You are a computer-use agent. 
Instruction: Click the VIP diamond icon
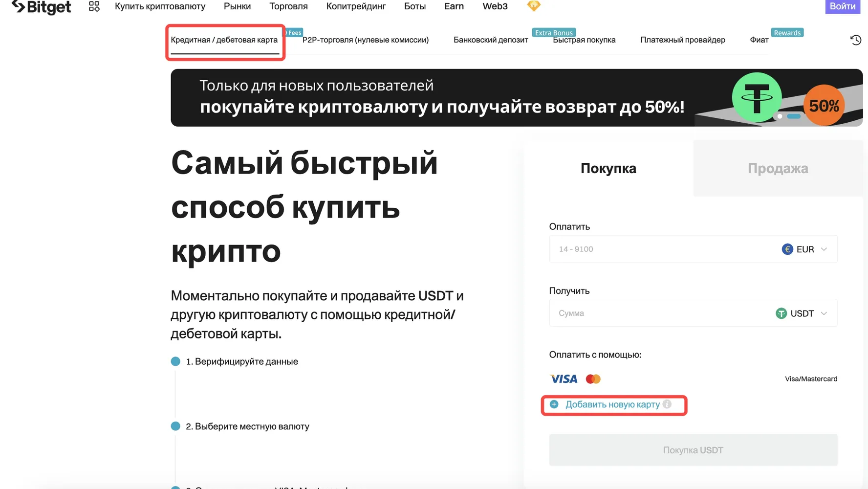534,6
